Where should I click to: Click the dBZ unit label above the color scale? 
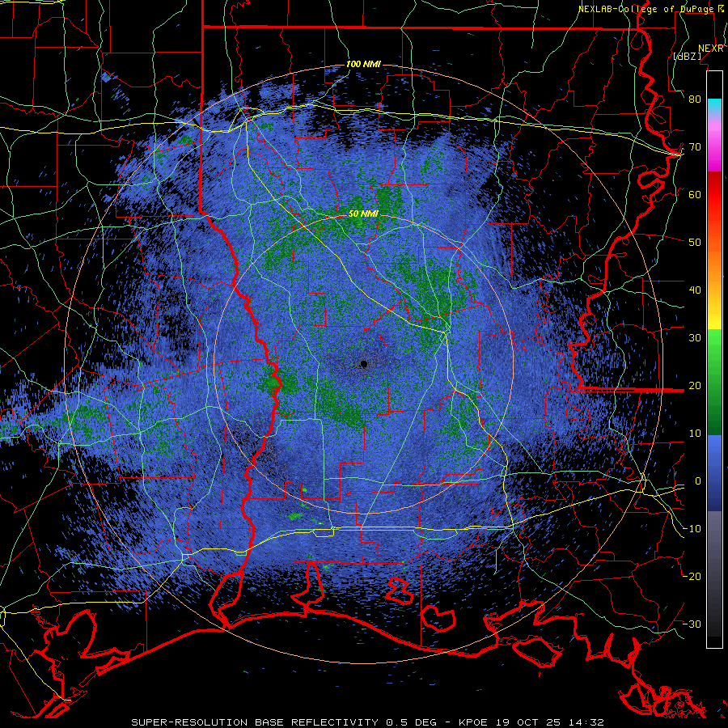(x=687, y=57)
